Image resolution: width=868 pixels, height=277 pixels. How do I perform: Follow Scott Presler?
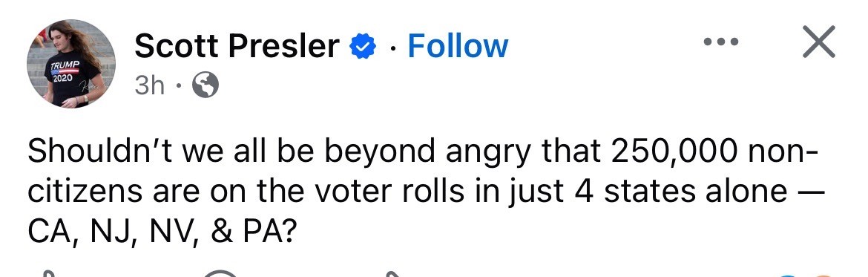coord(458,47)
